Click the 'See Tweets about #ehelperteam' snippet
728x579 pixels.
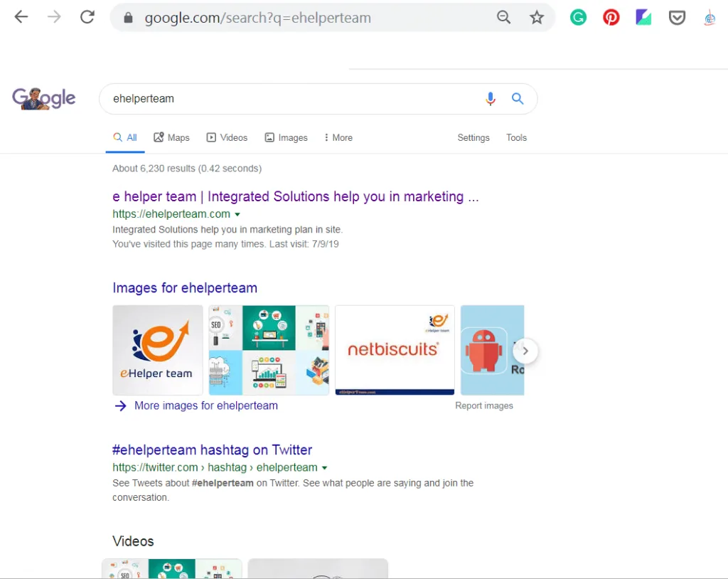(x=293, y=490)
